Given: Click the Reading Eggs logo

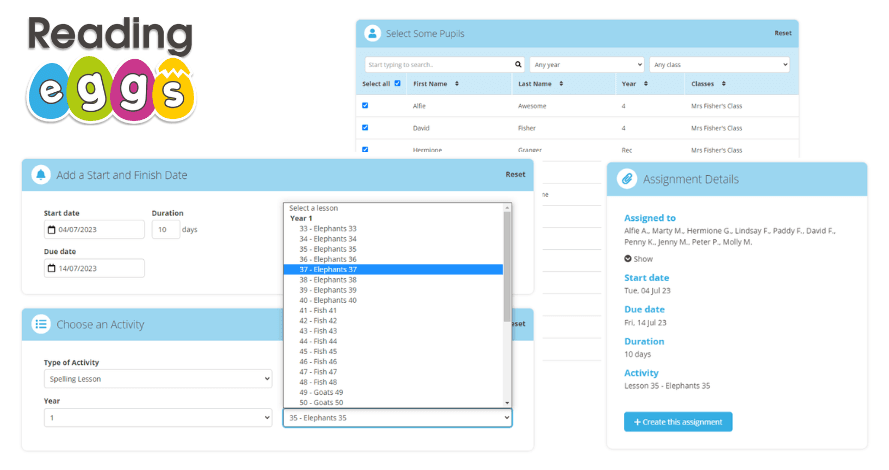Looking at the screenshot, I should point(110,67).
